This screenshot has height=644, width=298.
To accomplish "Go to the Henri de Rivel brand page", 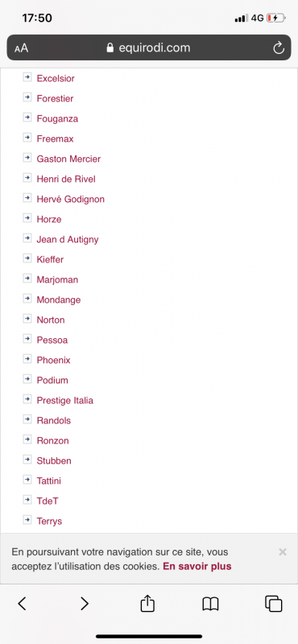I will click(66, 179).
